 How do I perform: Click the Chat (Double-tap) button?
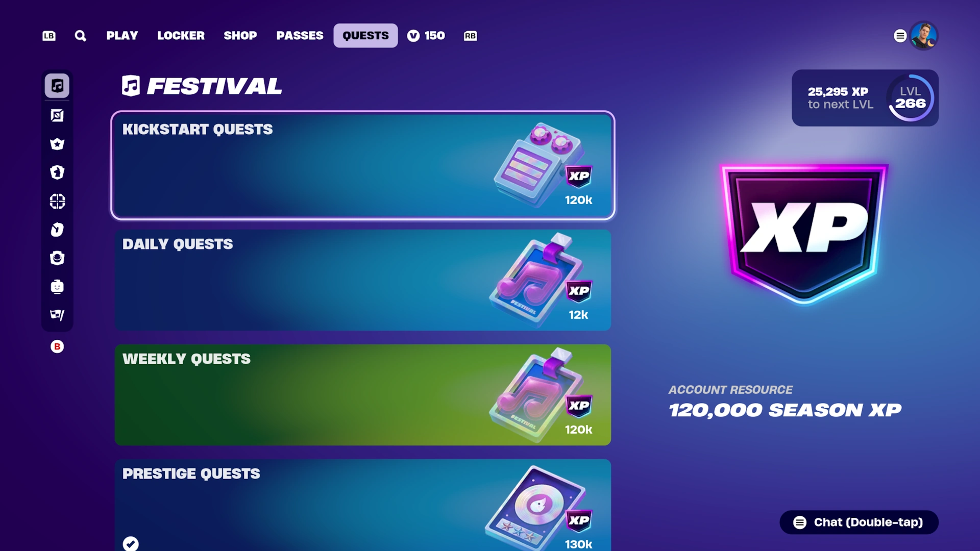(859, 522)
